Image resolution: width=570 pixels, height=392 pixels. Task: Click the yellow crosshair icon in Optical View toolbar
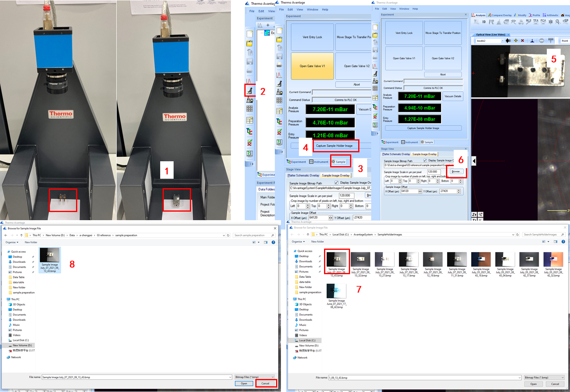(x=516, y=41)
